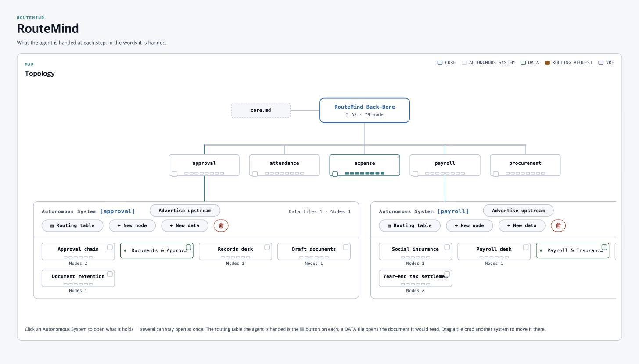
Task: Open the payroll Routing table
Action: pyautogui.click(x=409, y=225)
